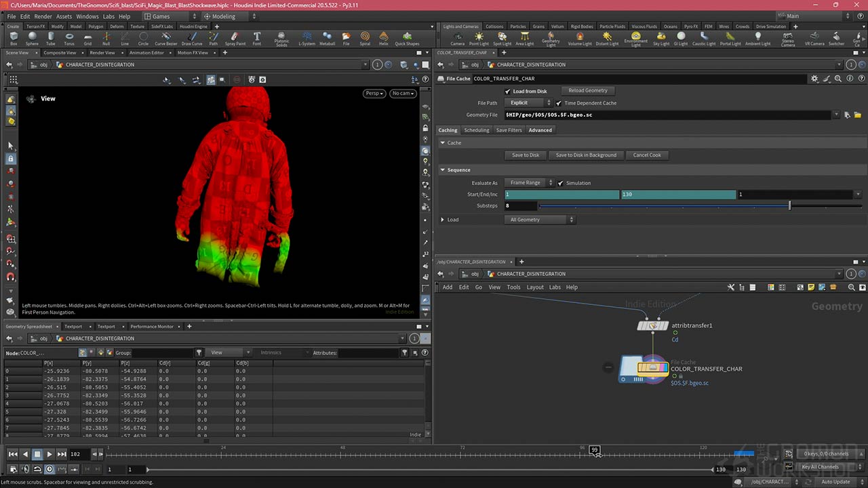Image resolution: width=868 pixels, height=488 pixels.
Task: Adjust the Substeps slider
Action: click(789, 205)
